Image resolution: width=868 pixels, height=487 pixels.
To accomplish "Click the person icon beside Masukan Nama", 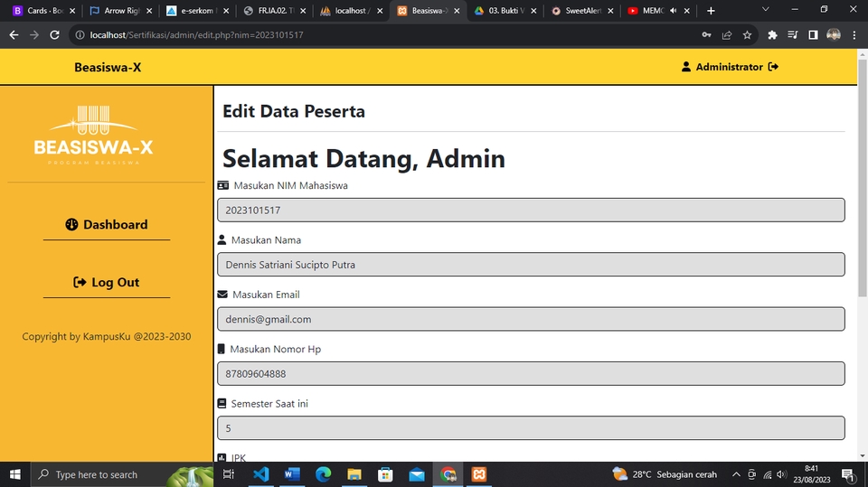I will [222, 239].
